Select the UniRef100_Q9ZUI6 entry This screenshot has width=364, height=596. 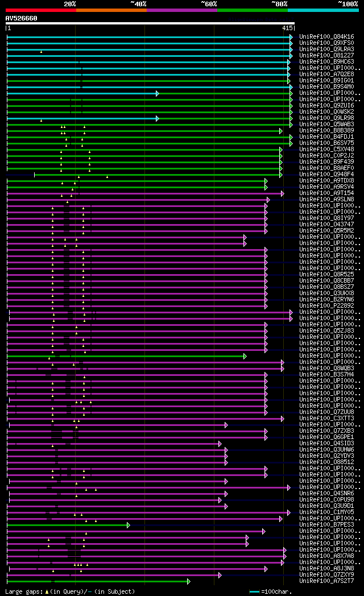point(326,105)
